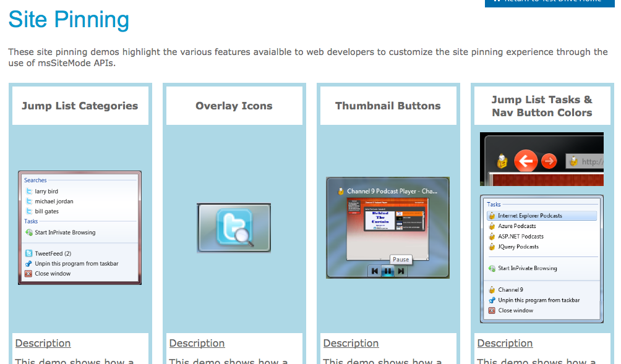The image size is (621, 364).
Task: Click the Channel 9 app icon in jump list
Action: tap(492, 290)
